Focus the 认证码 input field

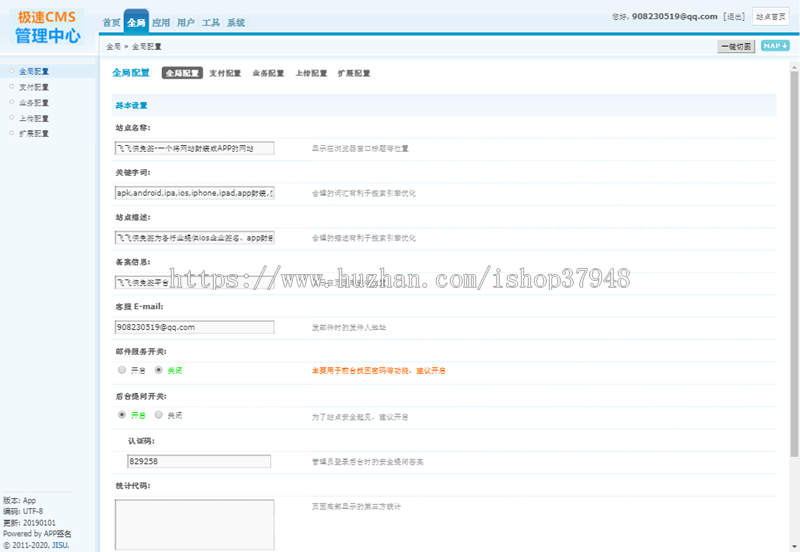coord(199,461)
